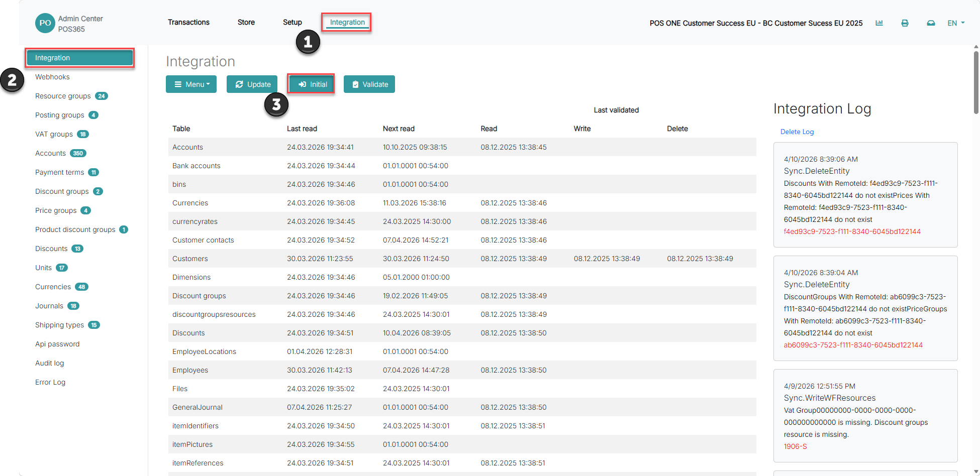Open Price groups in sidebar
The image size is (980, 476).
[56, 210]
